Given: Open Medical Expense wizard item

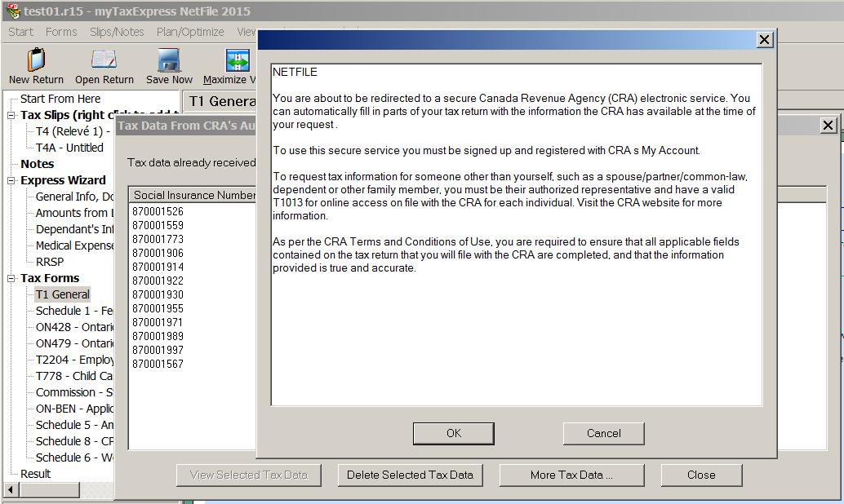Looking at the screenshot, I should pyautogui.click(x=74, y=245).
